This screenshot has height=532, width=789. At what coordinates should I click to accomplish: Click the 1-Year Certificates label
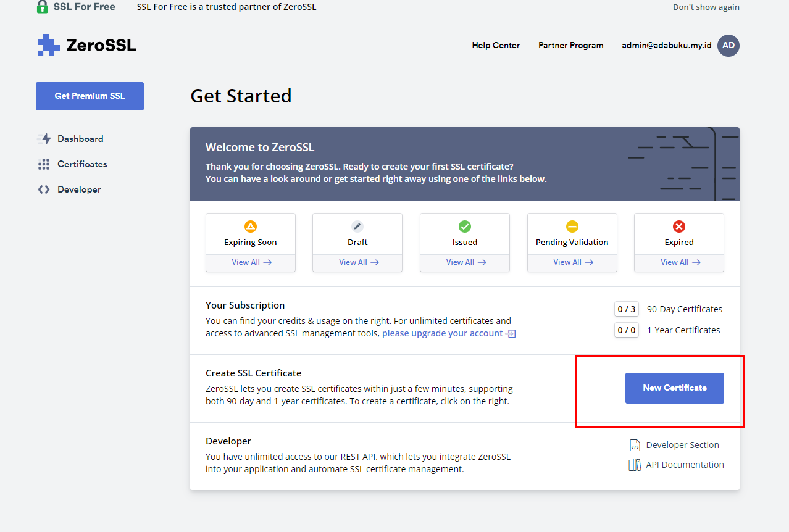683,330
